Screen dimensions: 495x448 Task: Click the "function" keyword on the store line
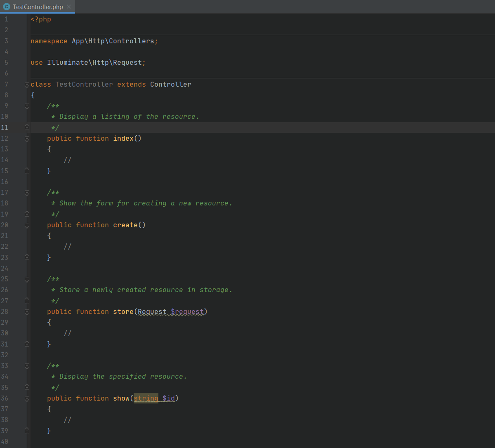[x=92, y=312]
